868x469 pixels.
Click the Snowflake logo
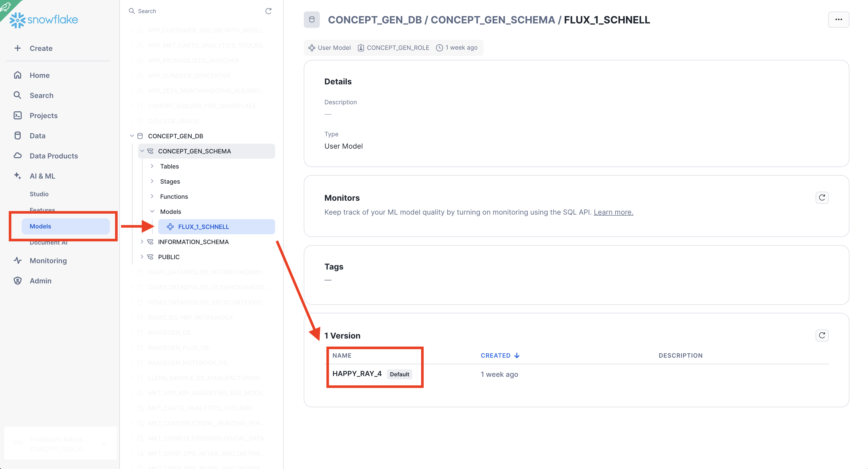click(x=44, y=20)
